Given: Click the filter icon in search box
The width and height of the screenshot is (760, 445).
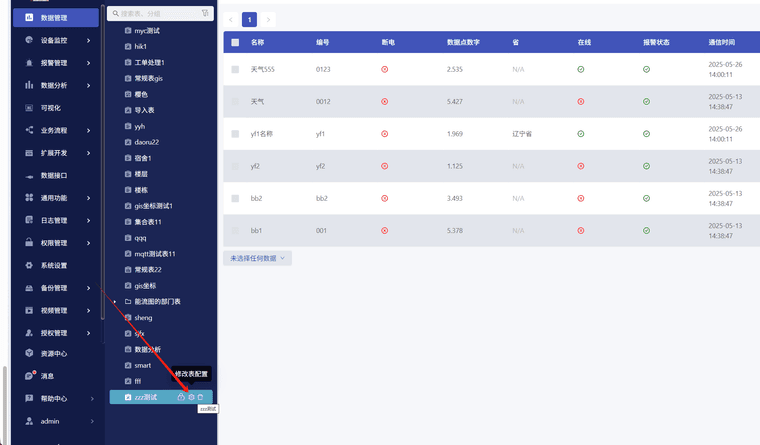Looking at the screenshot, I should click(x=205, y=13).
